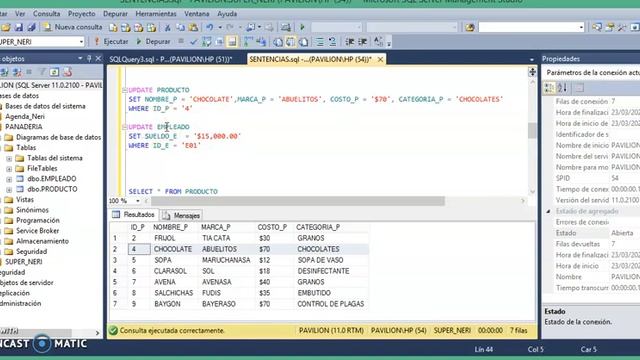Click the Object Explorer refresh icon
This screenshot has width=640, height=360.
pos(54,72)
